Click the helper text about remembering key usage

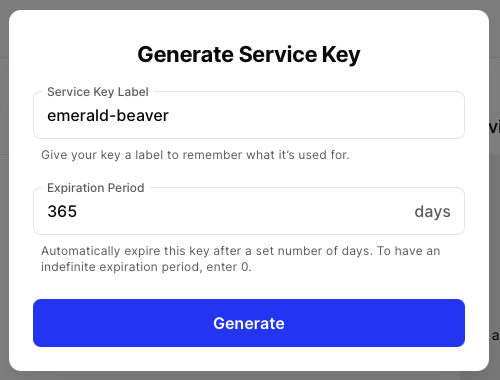[x=195, y=155]
